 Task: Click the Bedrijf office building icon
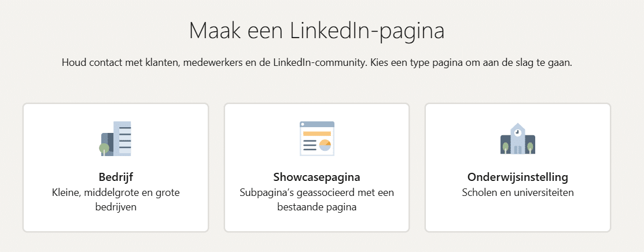[x=117, y=139]
